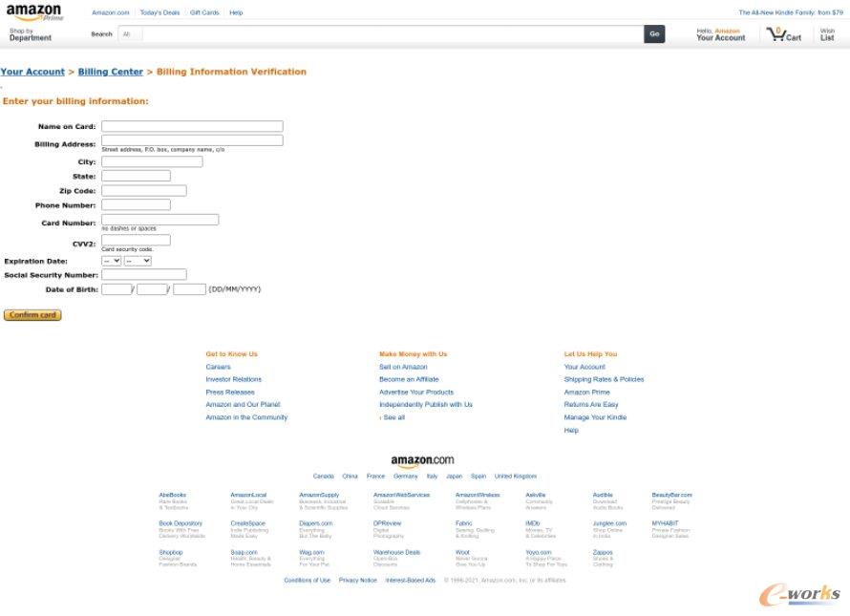Viewport: 850px width, 616px height.
Task: Focus the Billing Address field
Action: tap(192, 140)
